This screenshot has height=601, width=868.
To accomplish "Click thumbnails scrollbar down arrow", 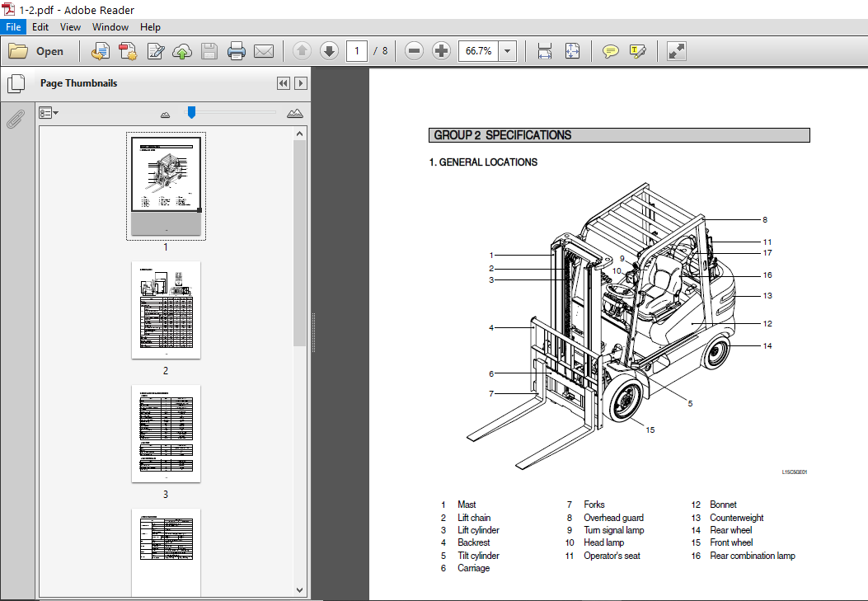I will 299,590.
